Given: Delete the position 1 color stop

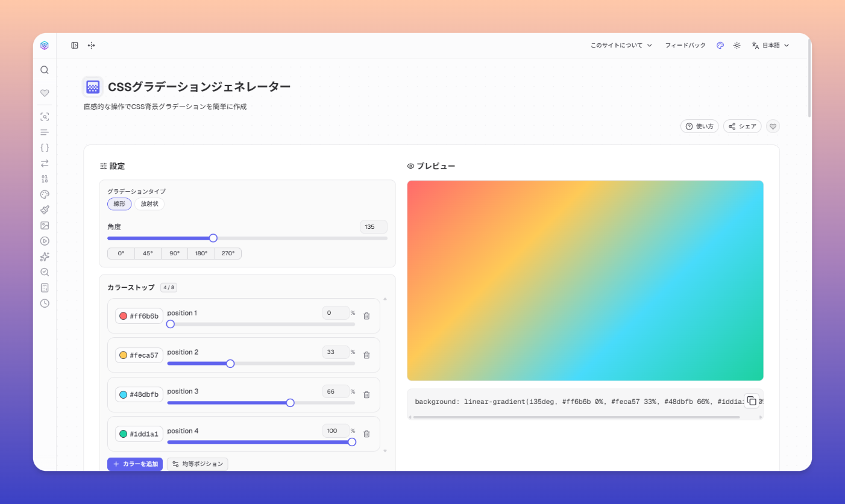Looking at the screenshot, I should pos(366,316).
